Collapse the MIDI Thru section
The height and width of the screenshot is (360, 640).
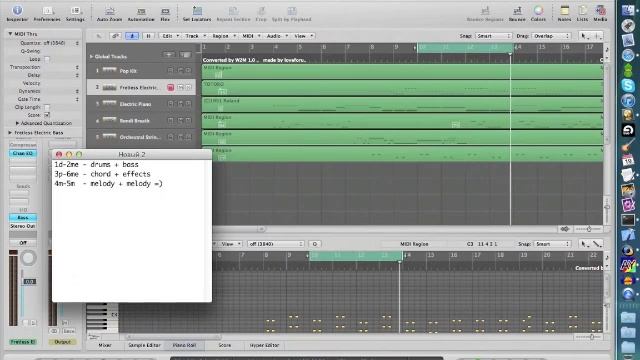click(x=10, y=34)
